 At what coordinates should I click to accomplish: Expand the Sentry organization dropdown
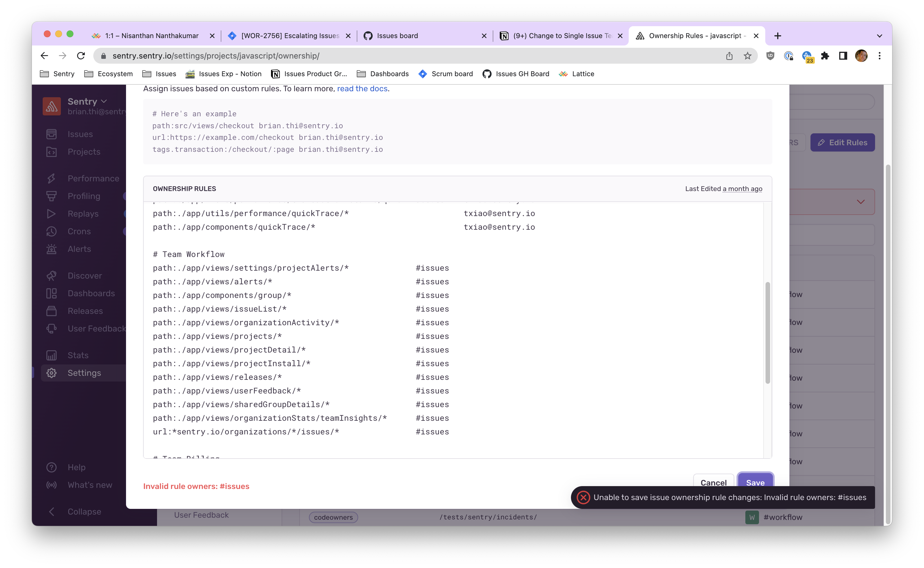(x=104, y=101)
